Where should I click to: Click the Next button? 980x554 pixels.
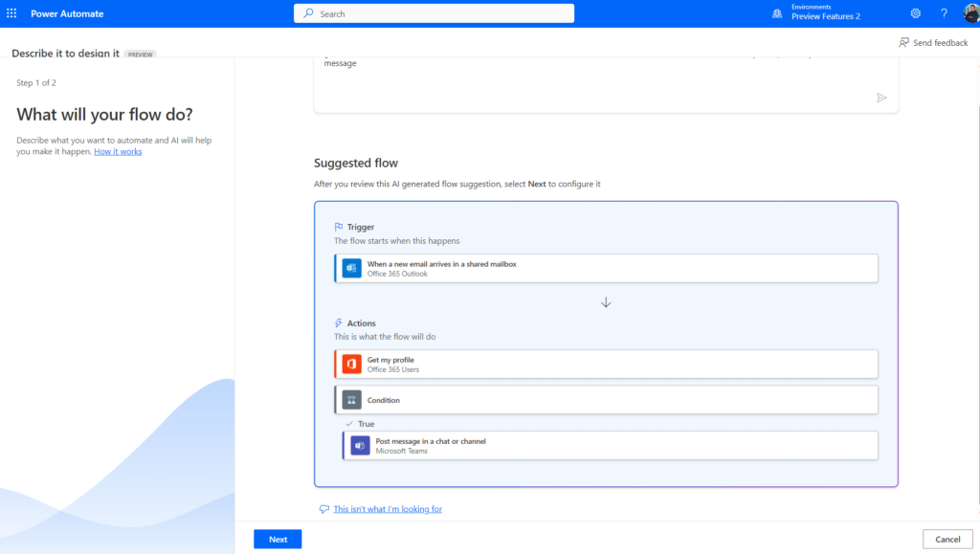tap(277, 539)
